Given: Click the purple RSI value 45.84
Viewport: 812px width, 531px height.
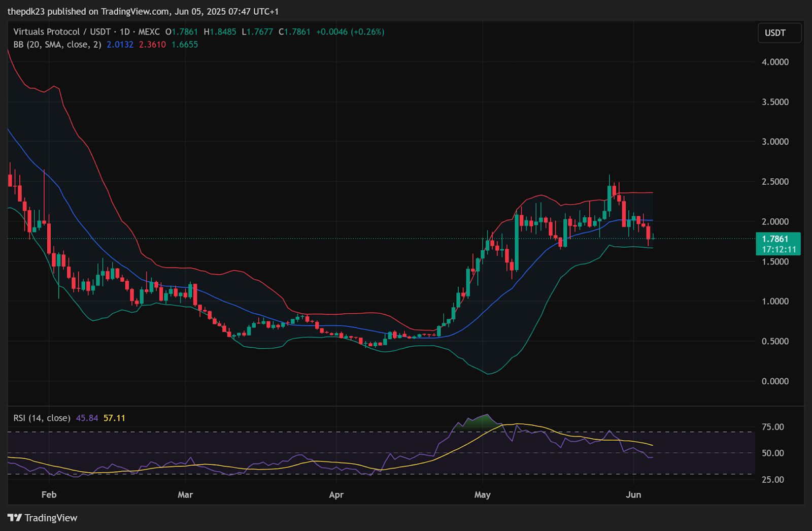Looking at the screenshot, I should 87,418.
